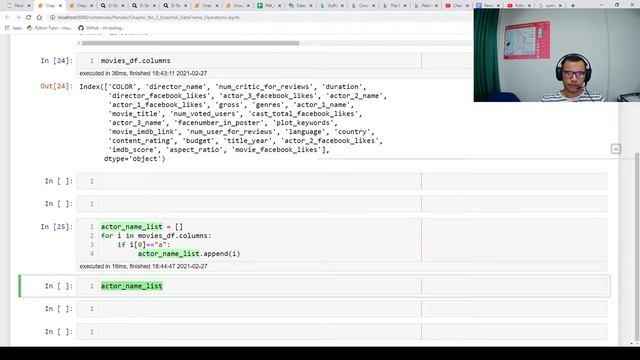Image resolution: width=640 pixels, height=360 pixels.
Task: Reload the notebook page
Action: [x=29, y=18]
